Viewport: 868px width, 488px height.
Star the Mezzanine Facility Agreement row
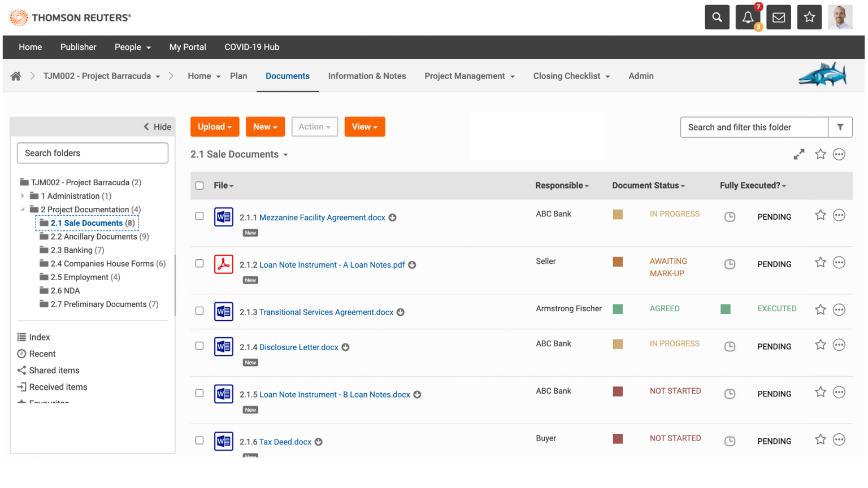click(x=820, y=215)
